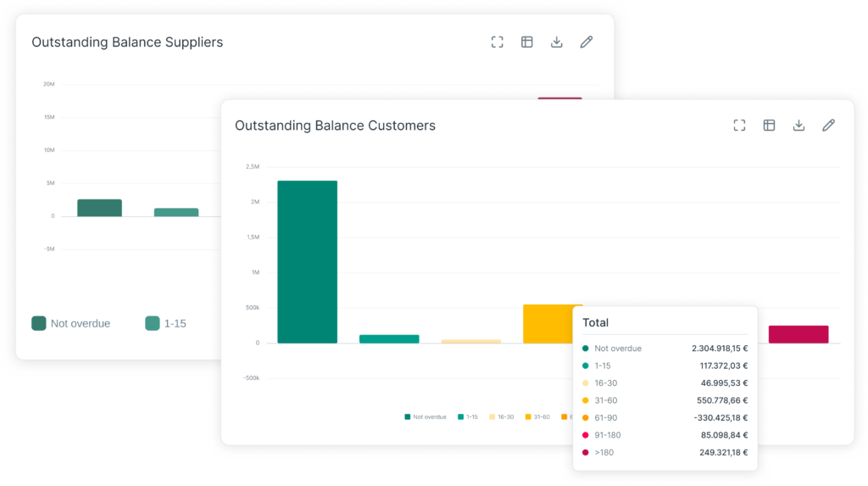This screenshot has height=486, width=868.
Task: Click the tooltip value '117.372,03 €'
Action: [724, 366]
